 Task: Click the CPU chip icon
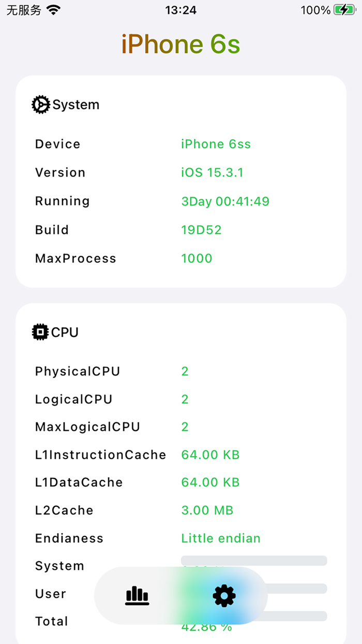(x=40, y=332)
